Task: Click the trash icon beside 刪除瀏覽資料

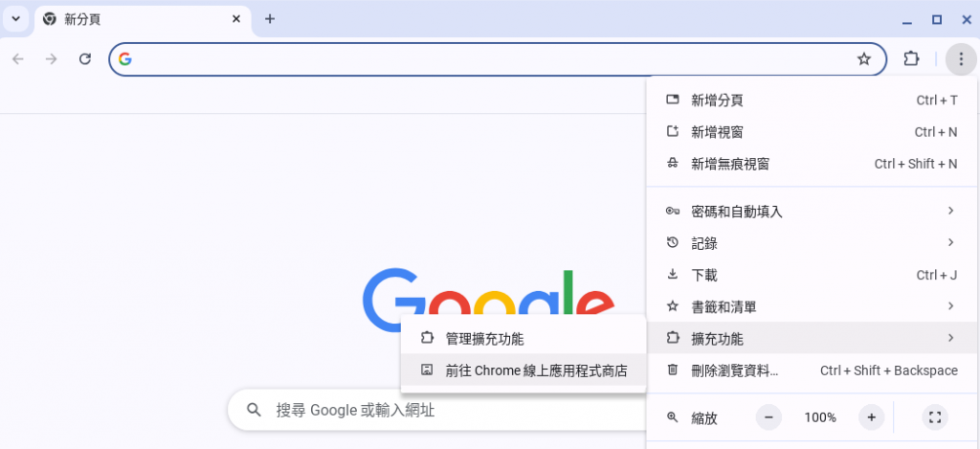Action: tap(673, 370)
